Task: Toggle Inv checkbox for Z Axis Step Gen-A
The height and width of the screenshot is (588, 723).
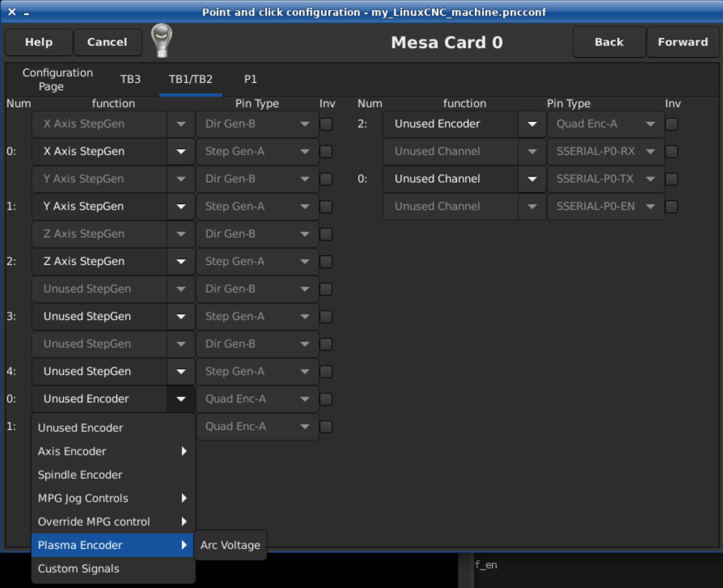Action: point(326,262)
